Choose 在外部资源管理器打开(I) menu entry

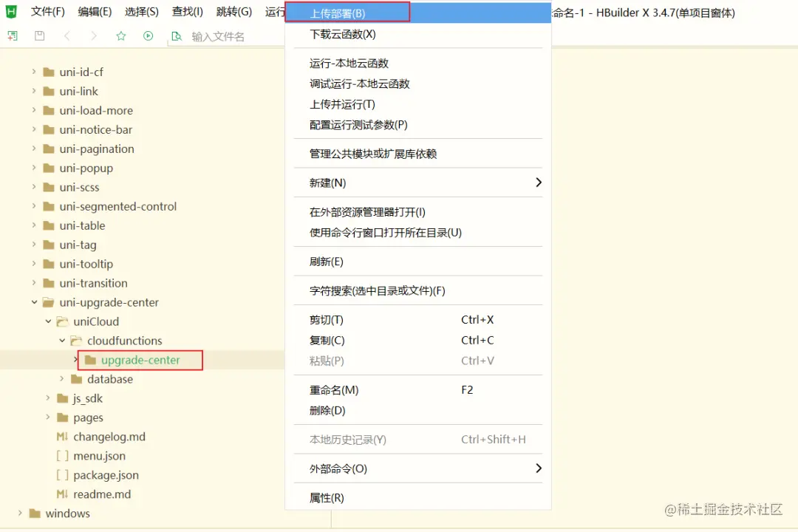(x=418, y=212)
